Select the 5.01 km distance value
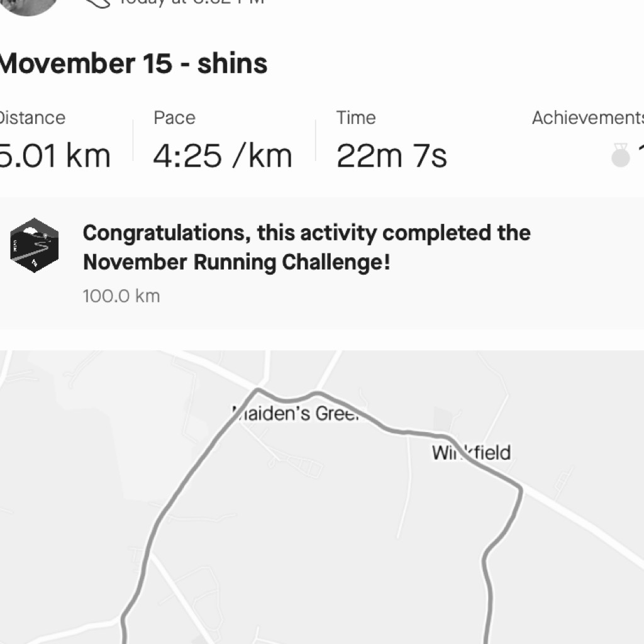Screen dimensions: 644x644 [x=55, y=156]
